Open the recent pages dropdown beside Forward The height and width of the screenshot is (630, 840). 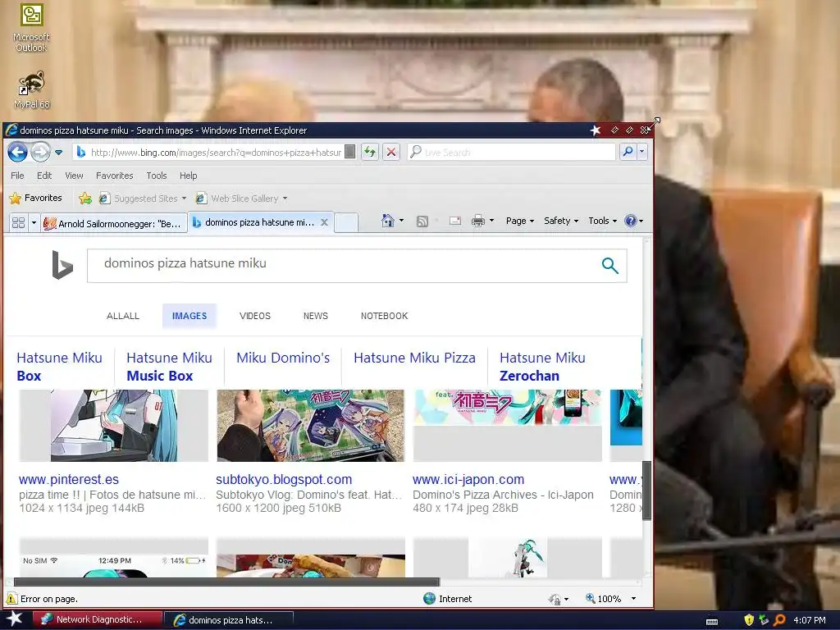tap(59, 153)
